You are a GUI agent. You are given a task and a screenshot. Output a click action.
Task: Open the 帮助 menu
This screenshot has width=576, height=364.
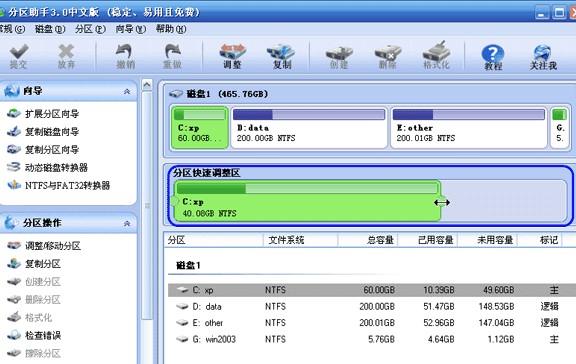point(171,29)
